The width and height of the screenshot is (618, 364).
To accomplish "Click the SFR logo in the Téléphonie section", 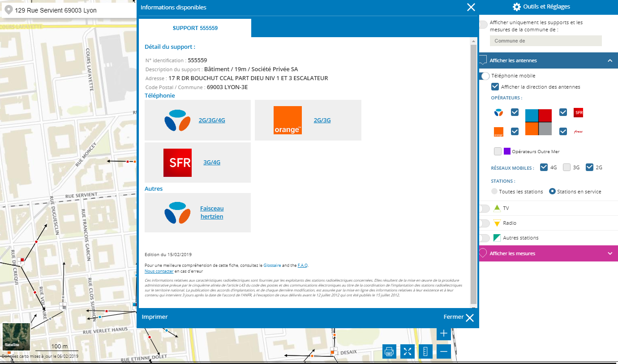I will [x=178, y=163].
